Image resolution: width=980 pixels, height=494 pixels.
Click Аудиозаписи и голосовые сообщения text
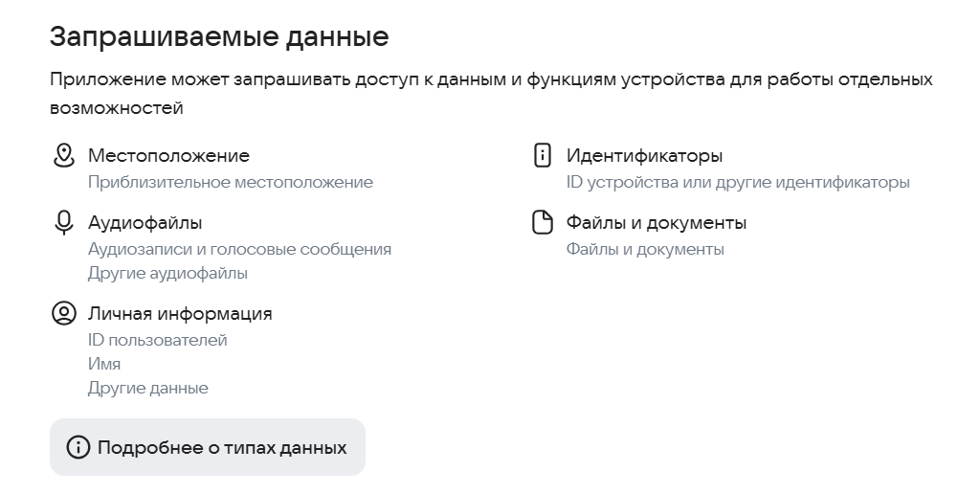[239, 250]
